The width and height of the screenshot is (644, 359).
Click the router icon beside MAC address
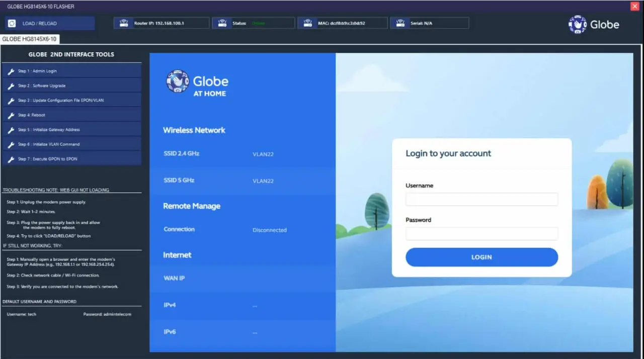coord(308,23)
